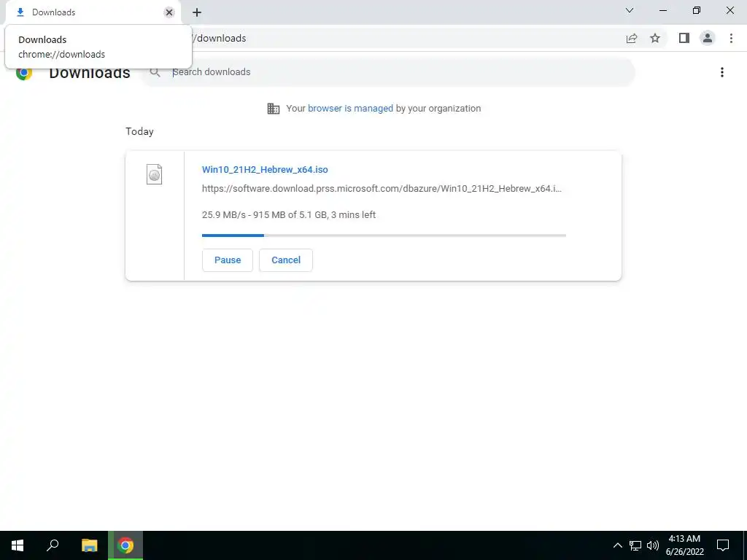
Task: Cancel the ISO download
Action: point(286,260)
